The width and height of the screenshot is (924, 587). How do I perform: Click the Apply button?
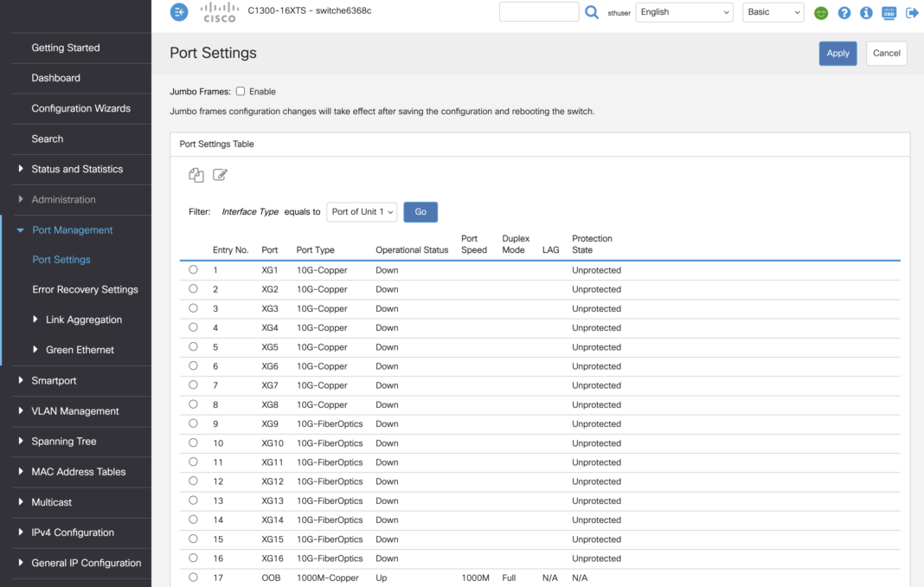(837, 53)
